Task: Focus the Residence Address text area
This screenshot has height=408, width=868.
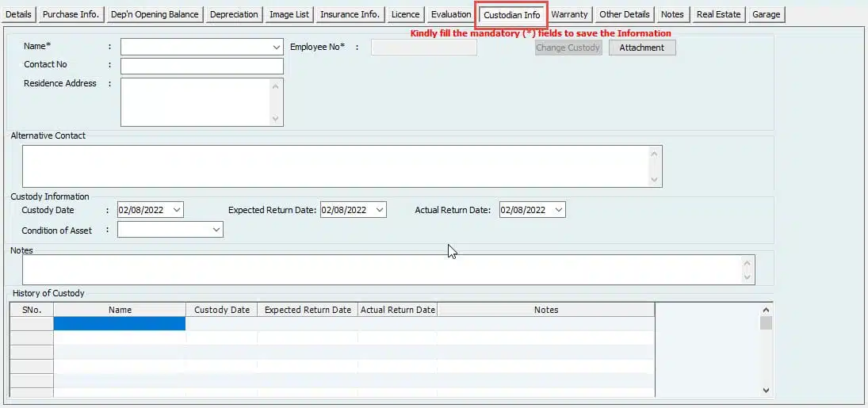Action: click(195, 101)
